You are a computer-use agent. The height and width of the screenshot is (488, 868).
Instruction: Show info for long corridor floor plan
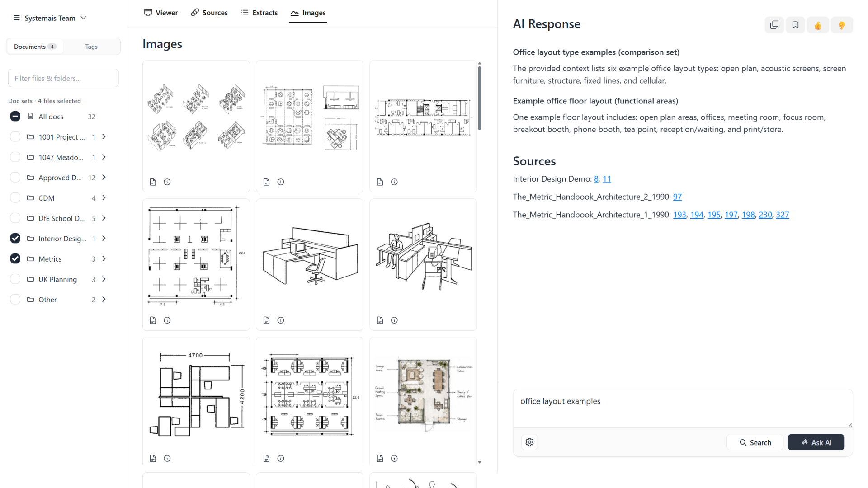coord(394,182)
